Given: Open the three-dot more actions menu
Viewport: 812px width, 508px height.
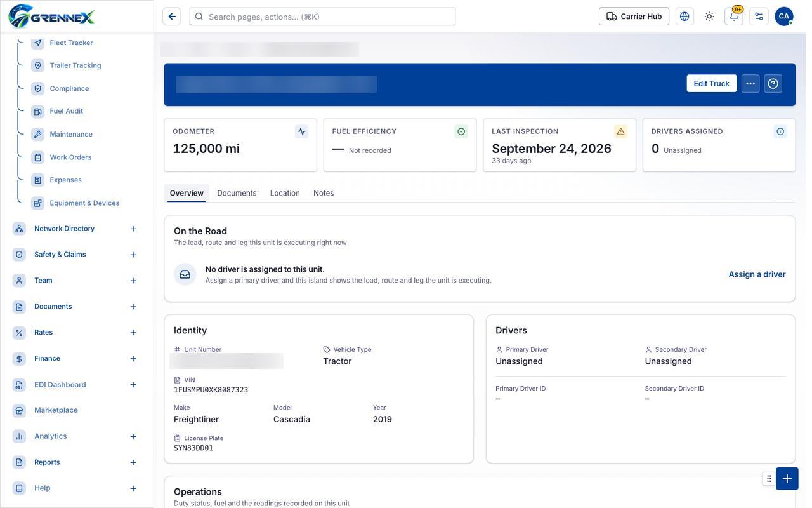Looking at the screenshot, I should (x=750, y=84).
